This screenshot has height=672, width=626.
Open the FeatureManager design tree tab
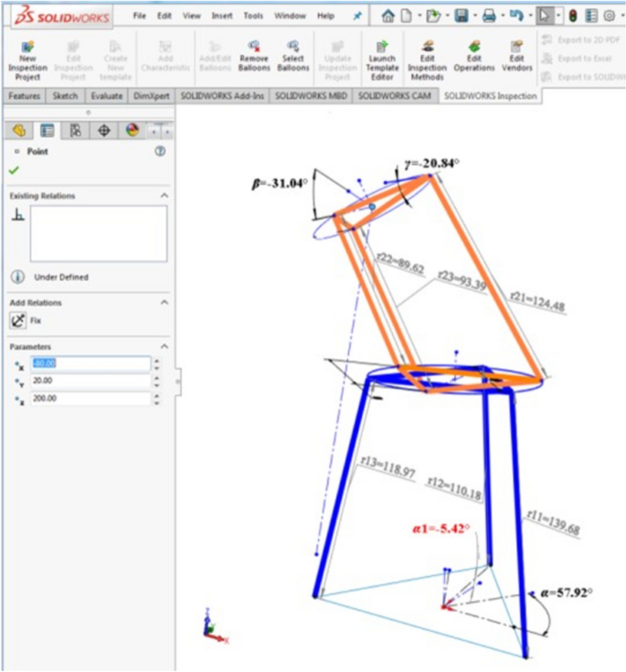18,131
